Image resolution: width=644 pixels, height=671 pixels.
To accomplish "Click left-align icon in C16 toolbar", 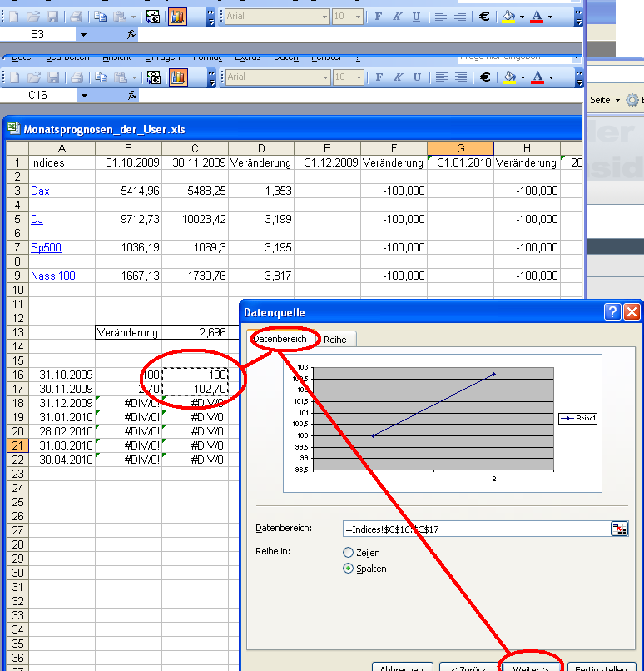I will [x=441, y=77].
